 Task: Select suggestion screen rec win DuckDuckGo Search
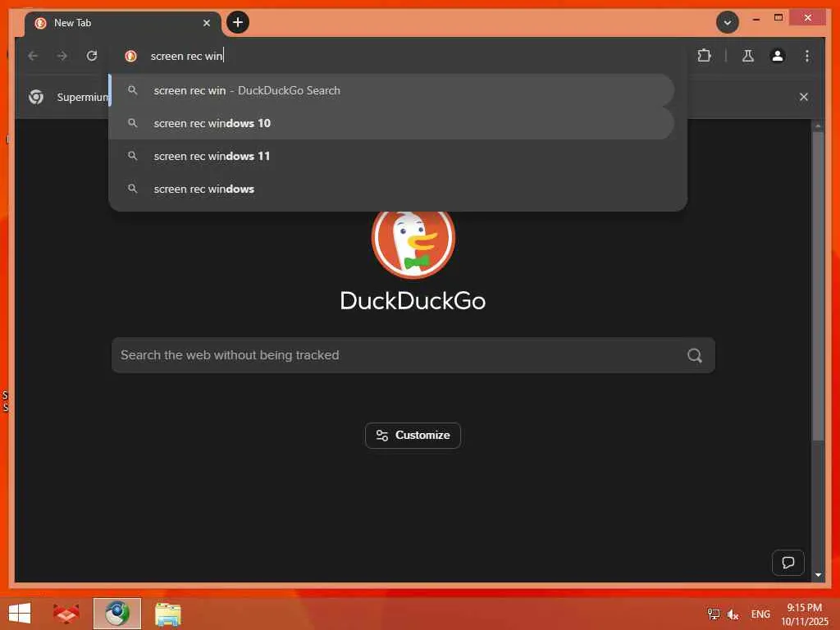pyautogui.click(x=391, y=90)
